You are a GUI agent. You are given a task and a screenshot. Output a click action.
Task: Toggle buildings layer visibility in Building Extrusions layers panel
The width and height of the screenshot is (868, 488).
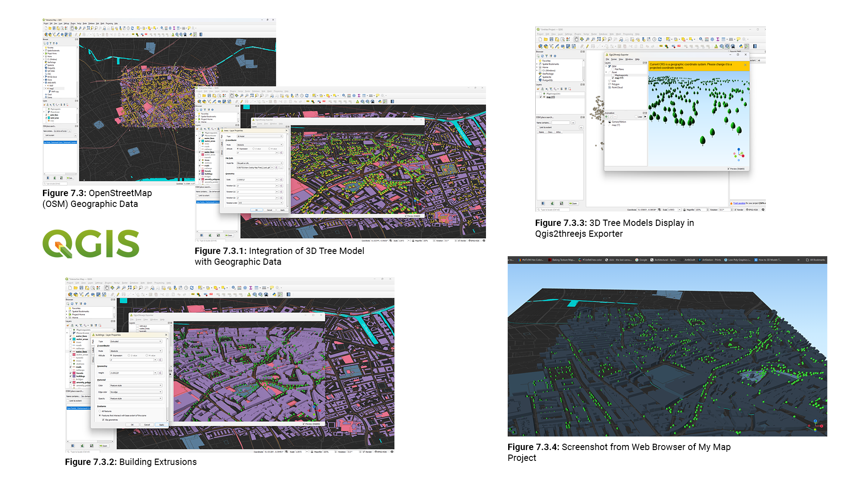click(x=71, y=376)
